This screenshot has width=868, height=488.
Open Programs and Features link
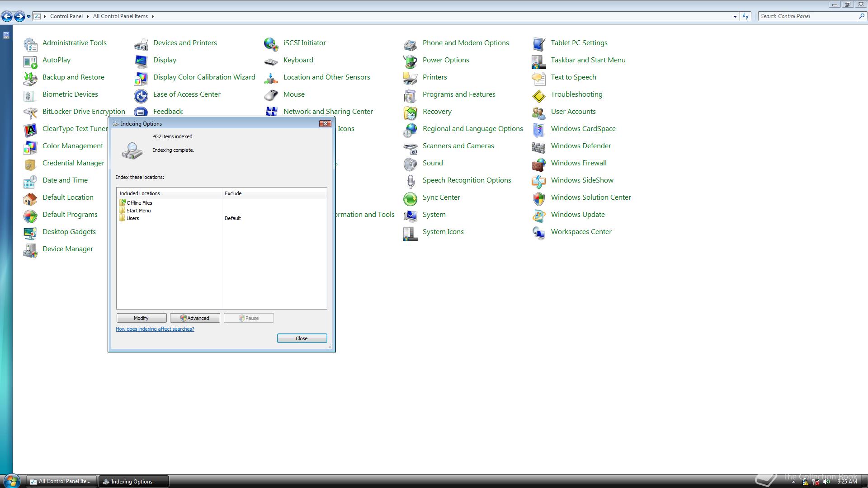459,94
